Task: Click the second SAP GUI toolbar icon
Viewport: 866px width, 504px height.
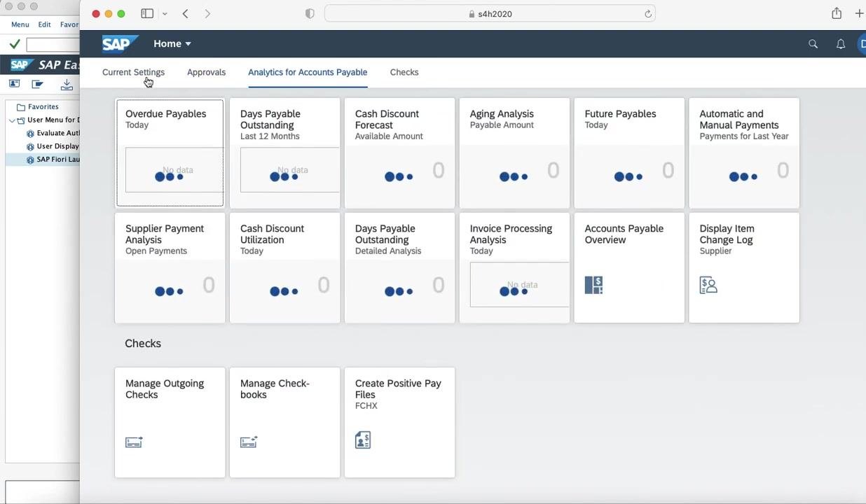Action: (x=38, y=84)
